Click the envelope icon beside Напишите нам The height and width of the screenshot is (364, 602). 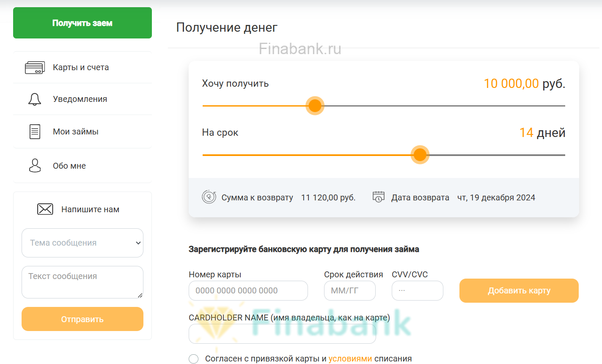45,209
